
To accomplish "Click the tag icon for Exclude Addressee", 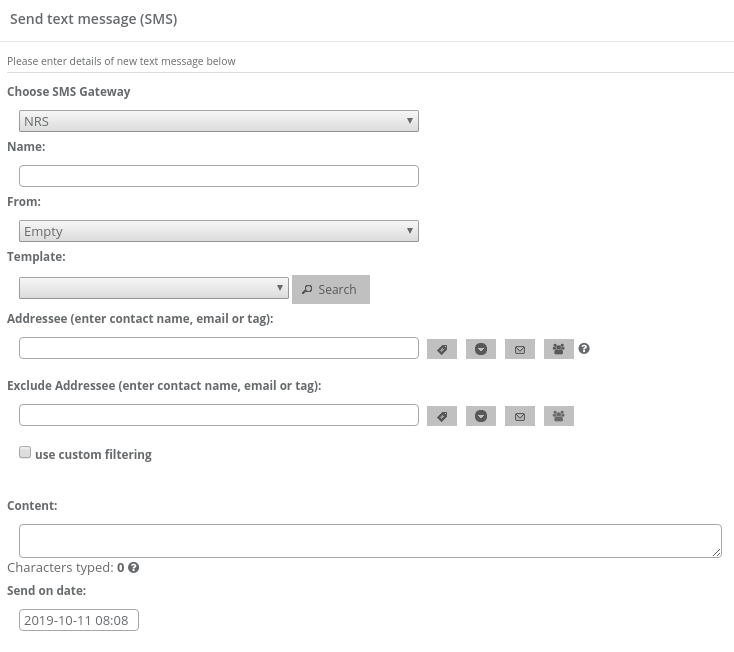I will click(442, 416).
